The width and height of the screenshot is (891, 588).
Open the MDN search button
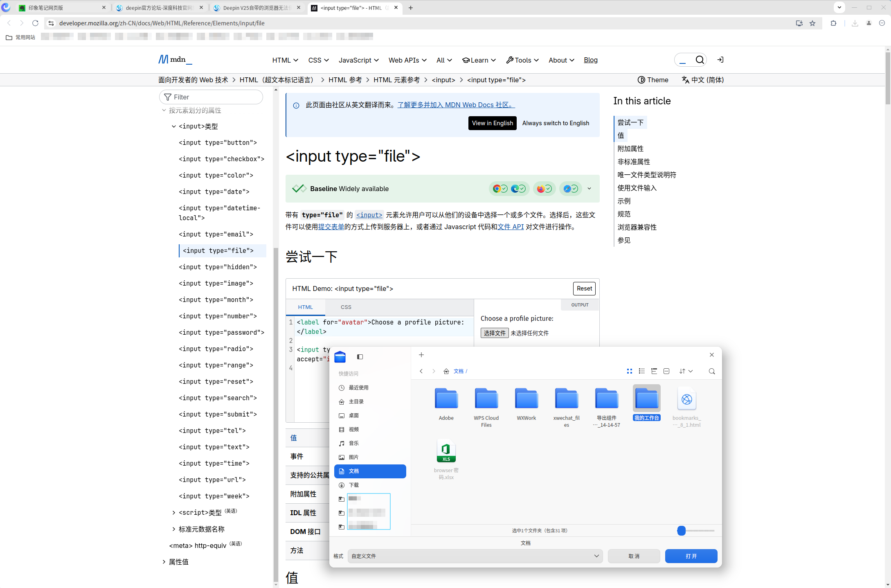click(x=700, y=60)
